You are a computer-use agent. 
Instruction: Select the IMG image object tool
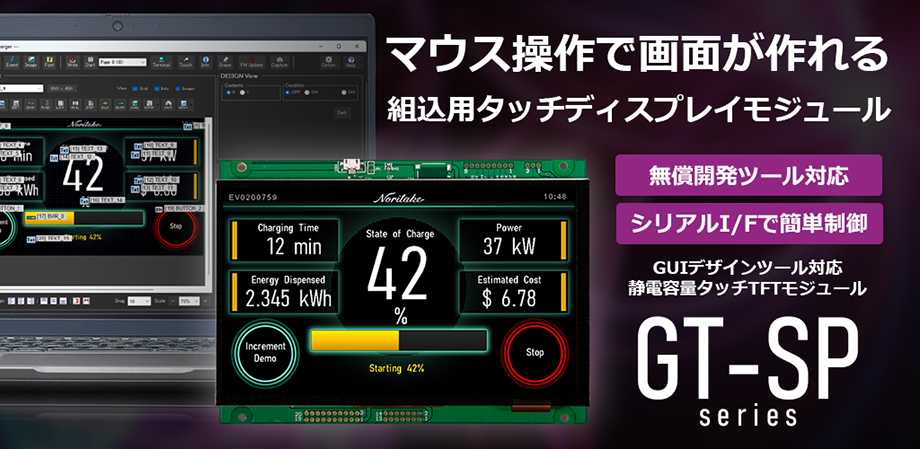point(135,104)
